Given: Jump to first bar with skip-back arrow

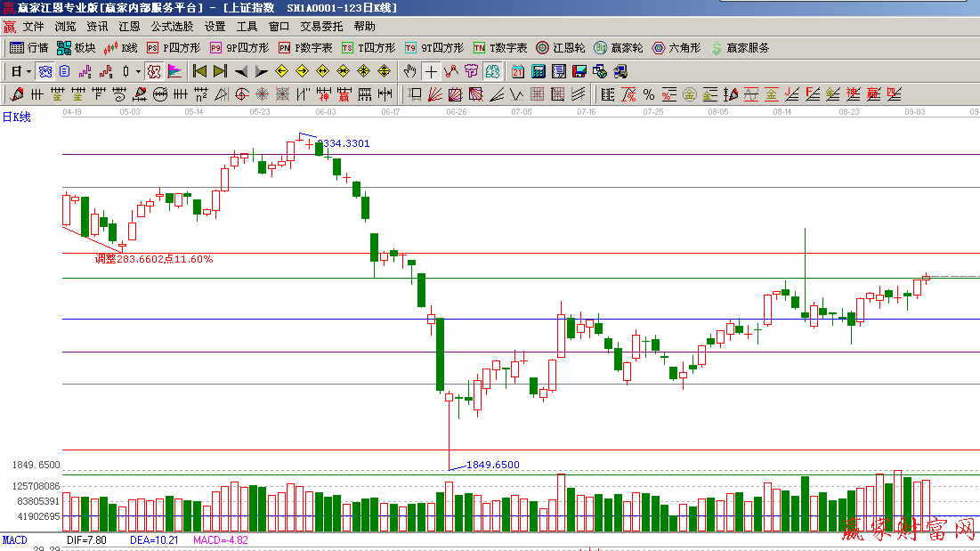Looking at the screenshot, I should click(x=199, y=71).
